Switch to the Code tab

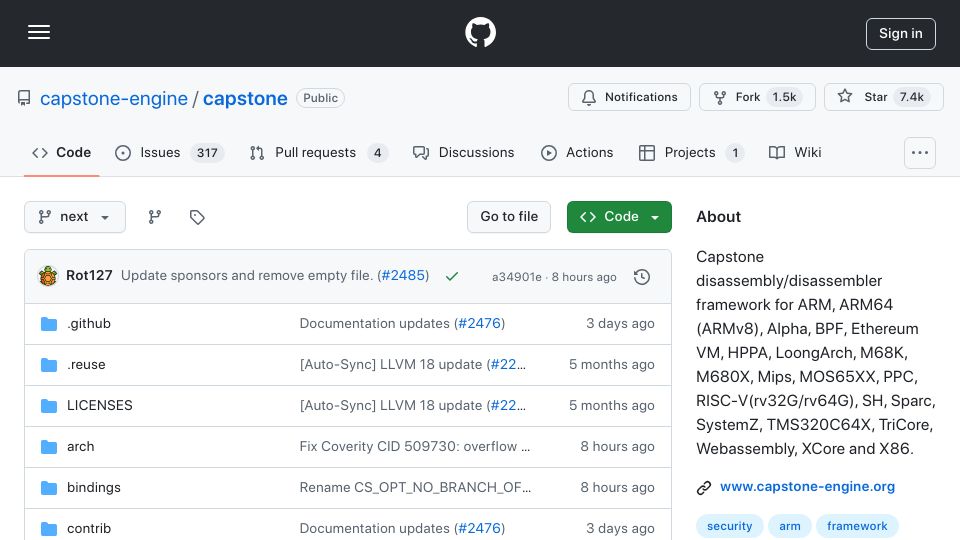coord(61,152)
